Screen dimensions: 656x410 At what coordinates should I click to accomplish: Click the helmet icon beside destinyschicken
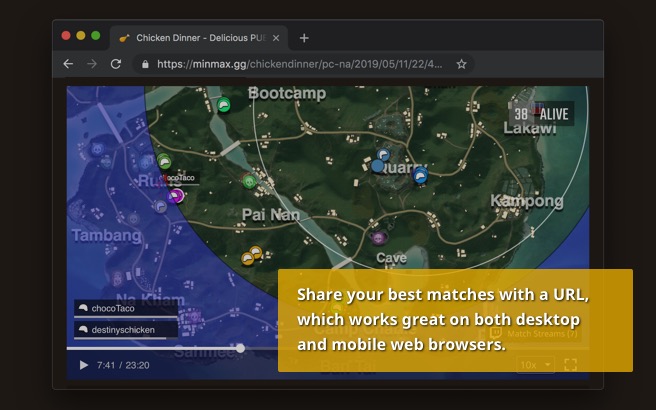click(x=83, y=330)
